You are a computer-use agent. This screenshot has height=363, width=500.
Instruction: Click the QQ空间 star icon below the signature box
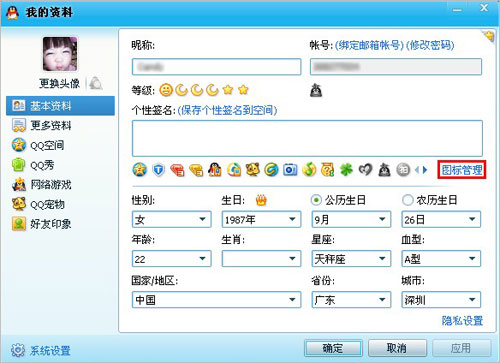coord(140,170)
